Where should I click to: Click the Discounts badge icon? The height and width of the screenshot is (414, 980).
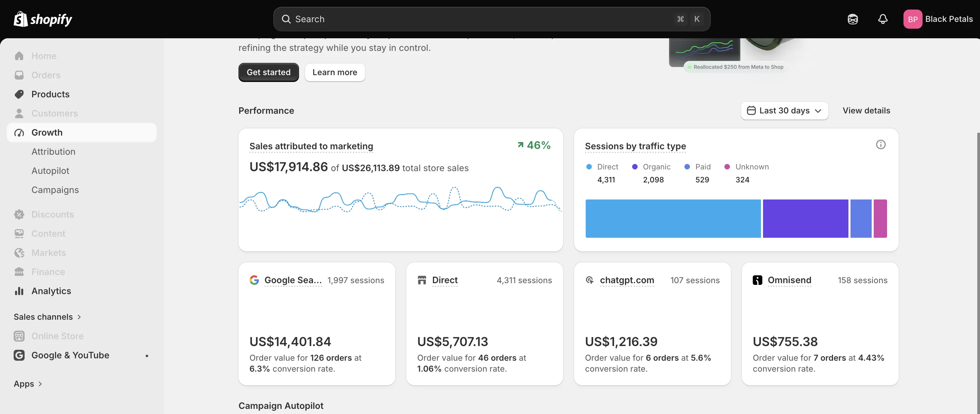pyautogui.click(x=19, y=215)
